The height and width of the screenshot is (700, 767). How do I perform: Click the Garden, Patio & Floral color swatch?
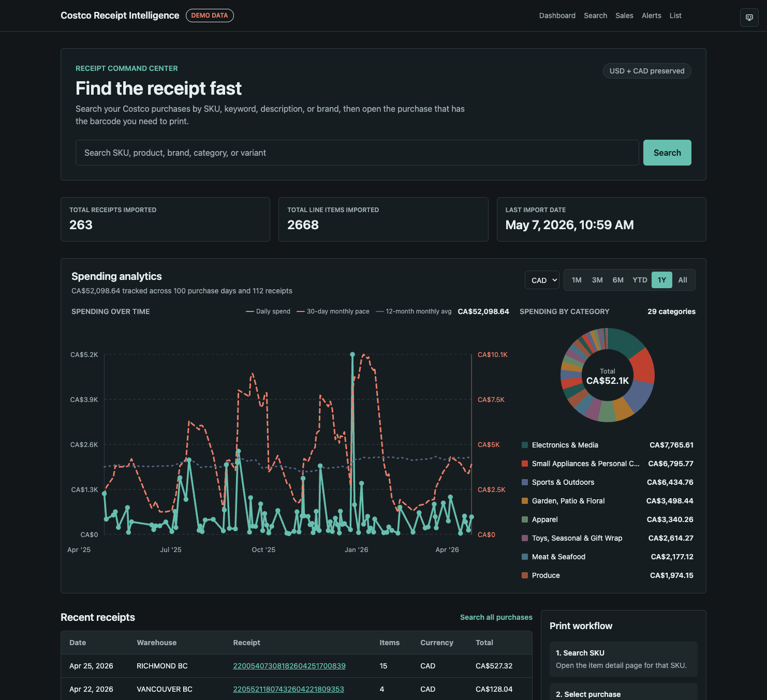(525, 501)
